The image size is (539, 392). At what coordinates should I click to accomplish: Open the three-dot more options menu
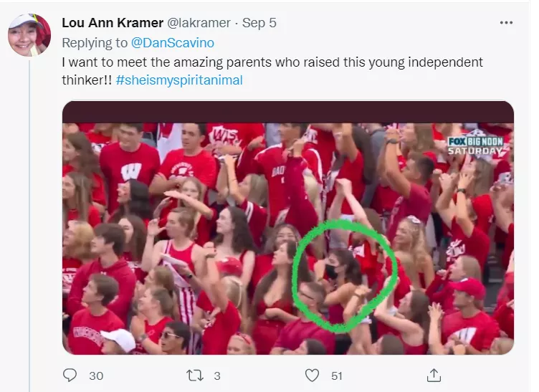pos(506,23)
